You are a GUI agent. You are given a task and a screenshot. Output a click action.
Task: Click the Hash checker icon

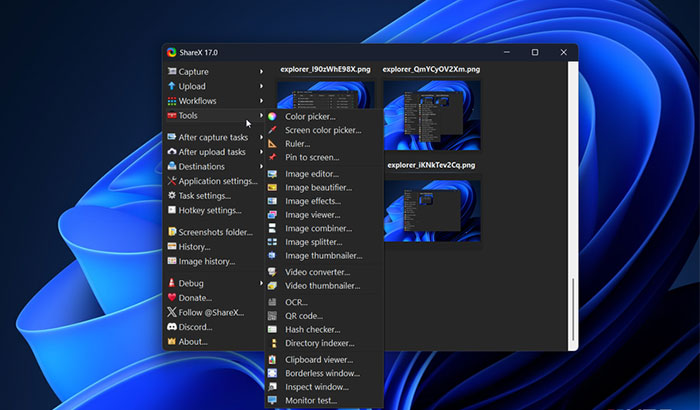point(272,330)
